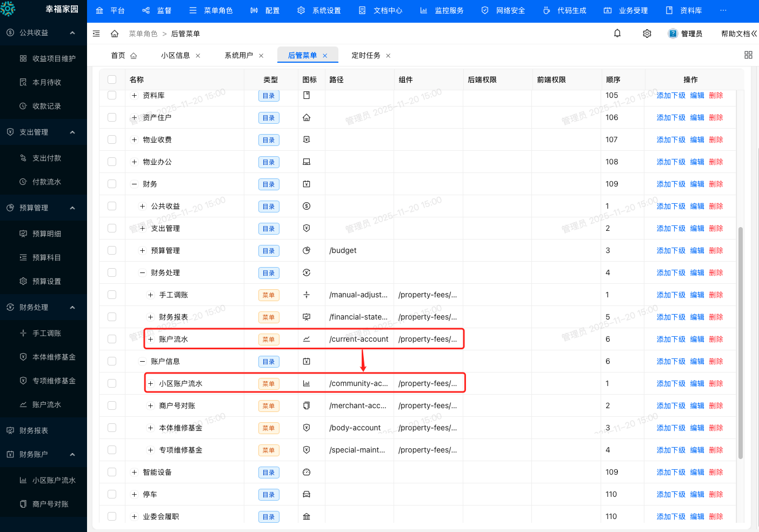The height and width of the screenshot is (532, 759).
Task: Switch to the 定时任务 tab
Action: (x=365, y=55)
